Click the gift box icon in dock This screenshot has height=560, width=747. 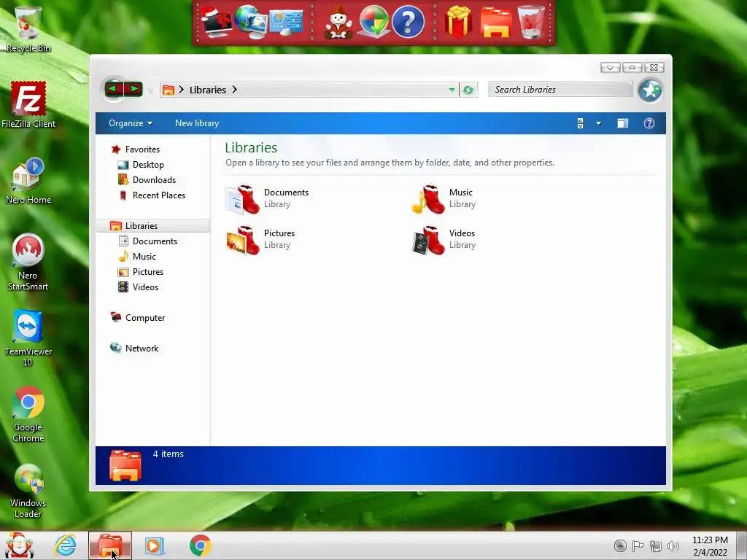458,23
